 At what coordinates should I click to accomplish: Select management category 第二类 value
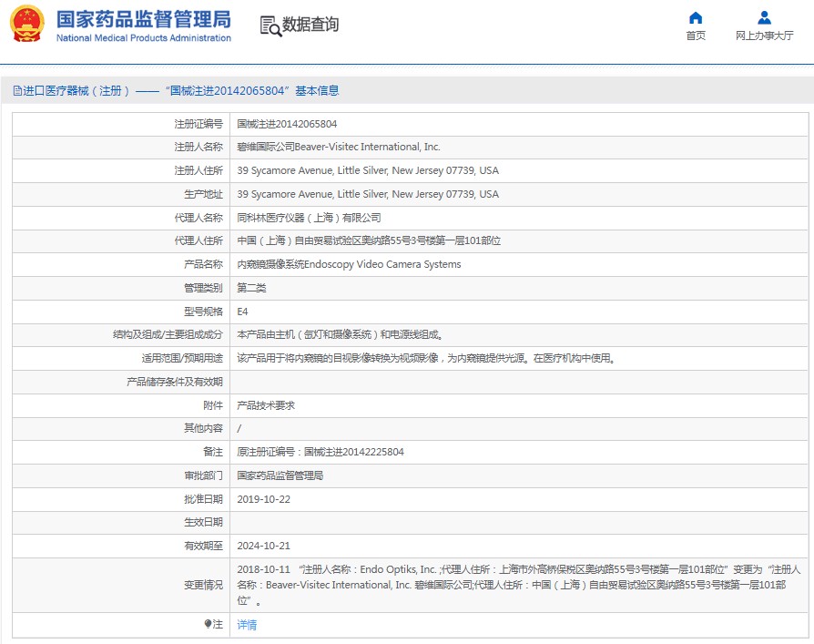click(x=251, y=288)
